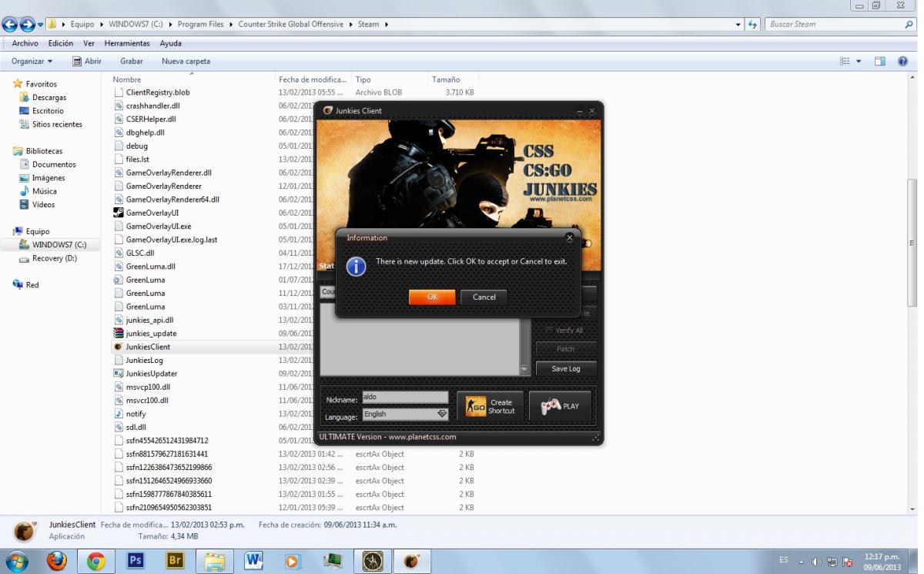Screen dimensions: 924x574
Task: Select Bibliotecas in the navigation pane
Action: click(x=44, y=151)
